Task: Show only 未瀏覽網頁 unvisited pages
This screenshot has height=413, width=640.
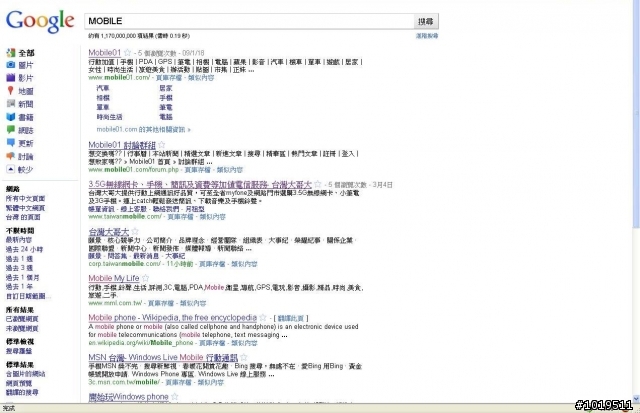Action: point(22,328)
